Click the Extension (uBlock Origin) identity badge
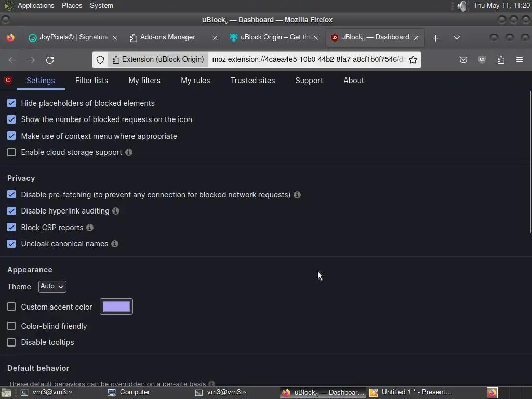 pyautogui.click(x=158, y=59)
